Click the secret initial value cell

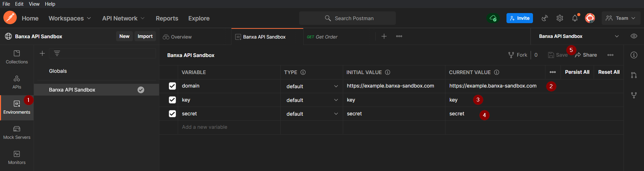(x=394, y=114)
